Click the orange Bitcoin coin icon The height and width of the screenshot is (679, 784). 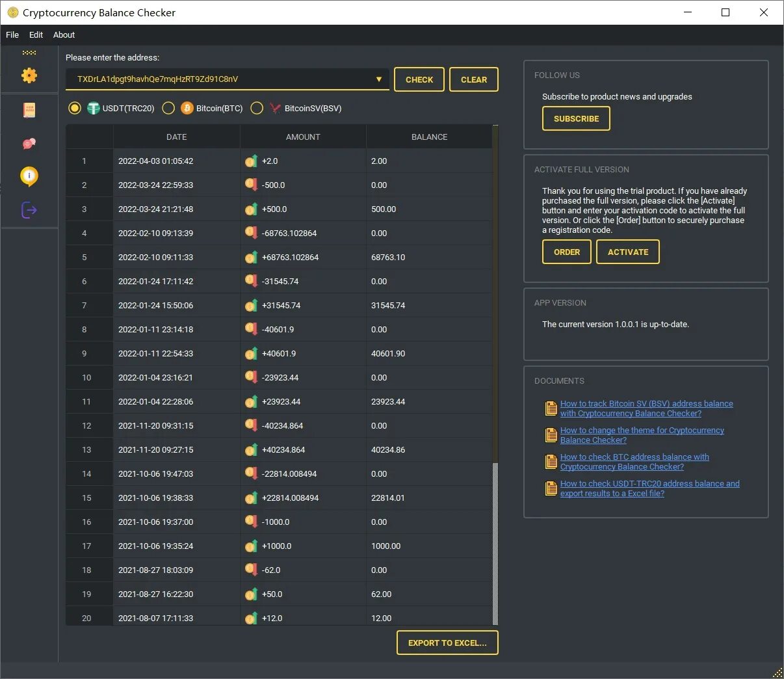tap(187, 108)
